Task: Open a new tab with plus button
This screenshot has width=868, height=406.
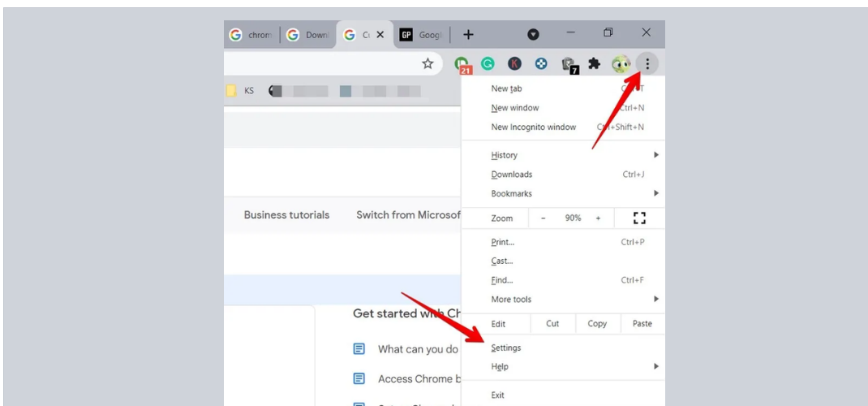Action: (468, 35)
